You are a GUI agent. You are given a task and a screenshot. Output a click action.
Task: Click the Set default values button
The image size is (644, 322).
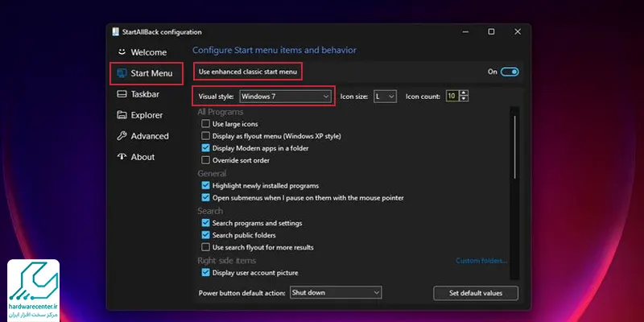(x=476, y=293)
